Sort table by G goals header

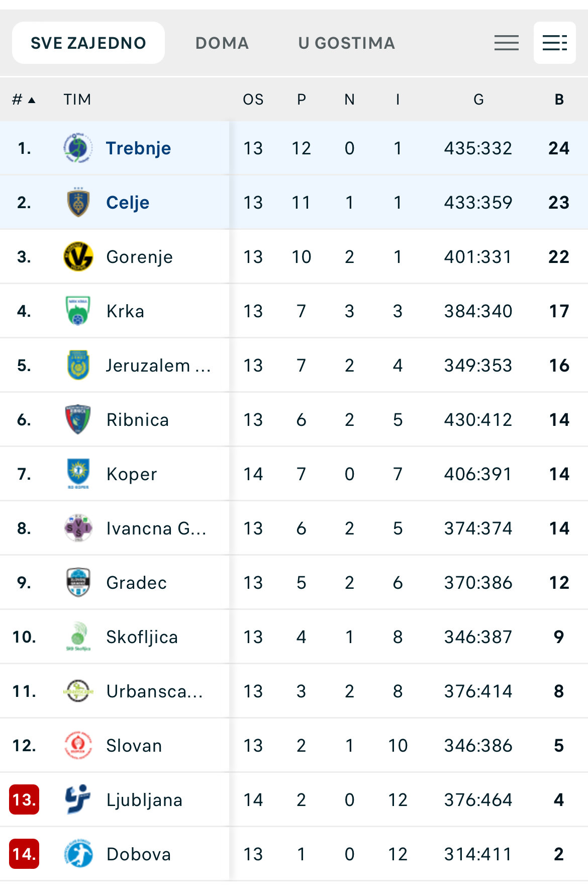click(478, 100)
